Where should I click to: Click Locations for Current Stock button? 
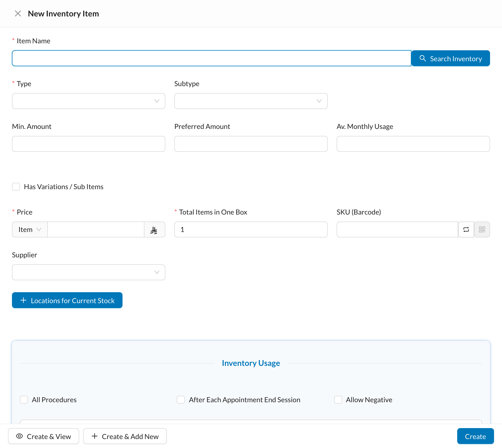tap(67, 300)
